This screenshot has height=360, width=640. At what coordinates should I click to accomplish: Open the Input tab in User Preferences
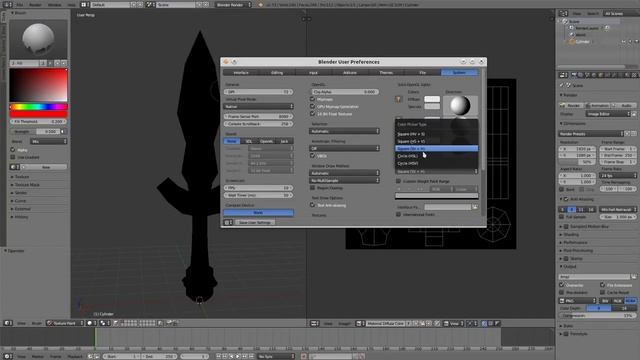coord(313,73)
